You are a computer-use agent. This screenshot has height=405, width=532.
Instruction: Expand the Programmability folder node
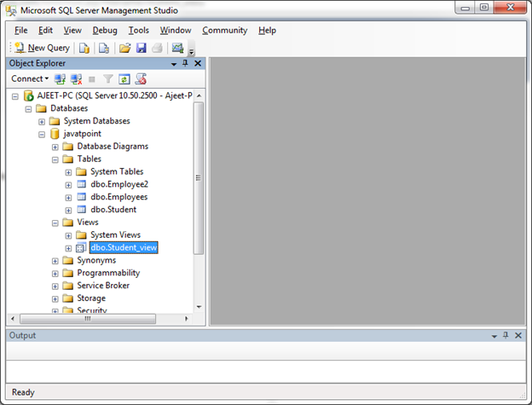55,274
